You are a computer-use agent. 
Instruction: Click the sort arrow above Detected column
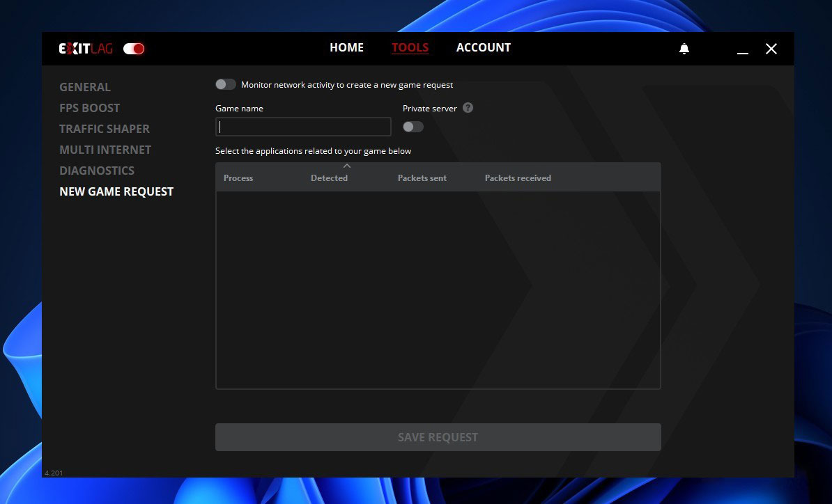pyautogui.click(x=347, y=166)
